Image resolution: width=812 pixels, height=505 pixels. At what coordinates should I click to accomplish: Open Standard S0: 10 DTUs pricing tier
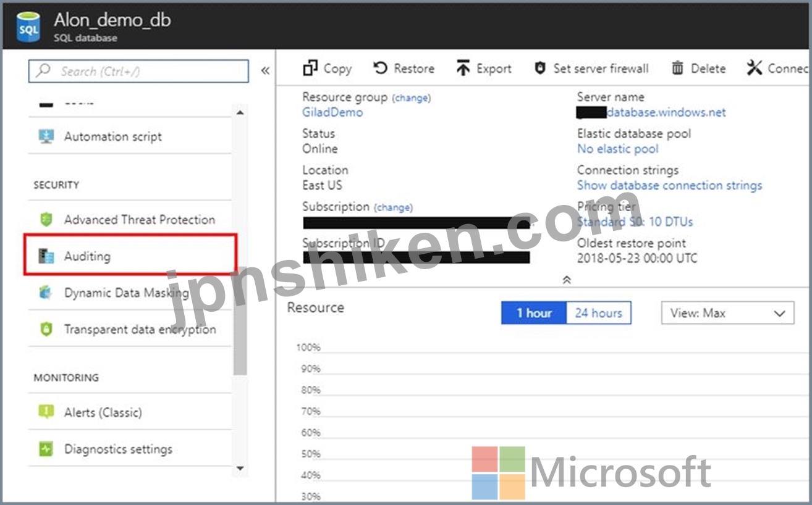coord(635,222)
